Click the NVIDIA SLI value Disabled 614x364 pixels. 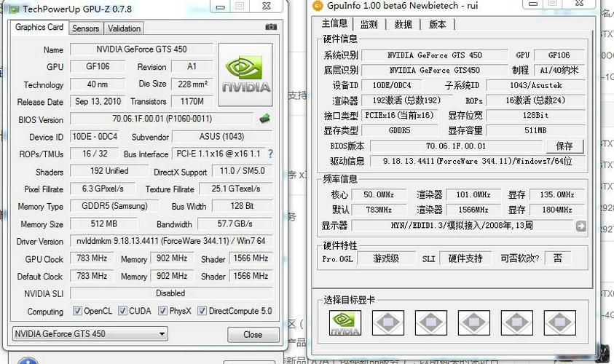[x=171, y=293]
